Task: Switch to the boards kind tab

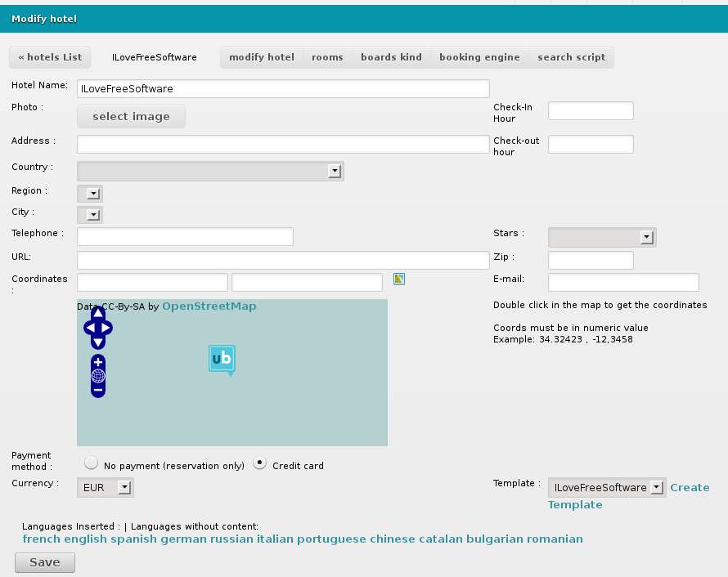Action: point(391,57)
